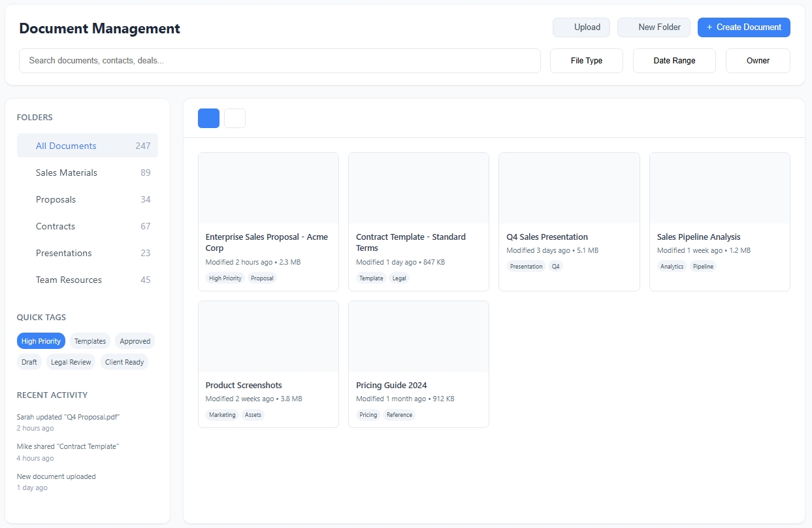The height and width of the screenshot is (528, 812).
Task: Open the Owner filter dropdown
Action: (758, 61)
